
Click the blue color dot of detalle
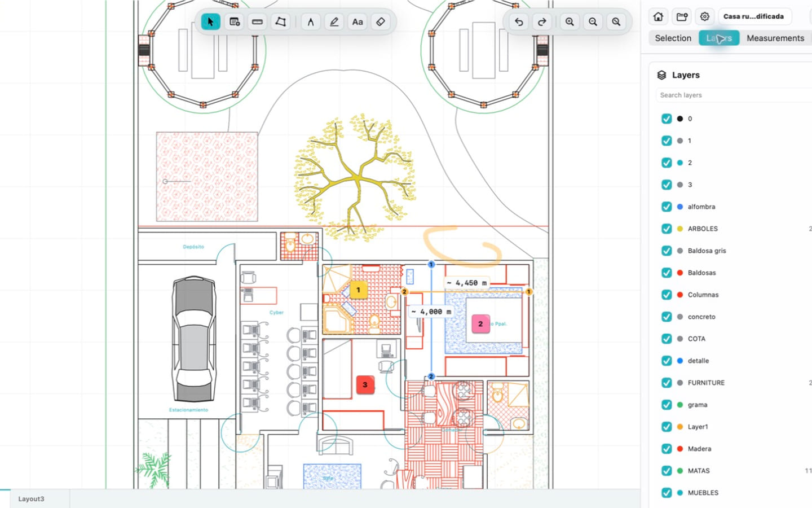(x=680, y=361)
